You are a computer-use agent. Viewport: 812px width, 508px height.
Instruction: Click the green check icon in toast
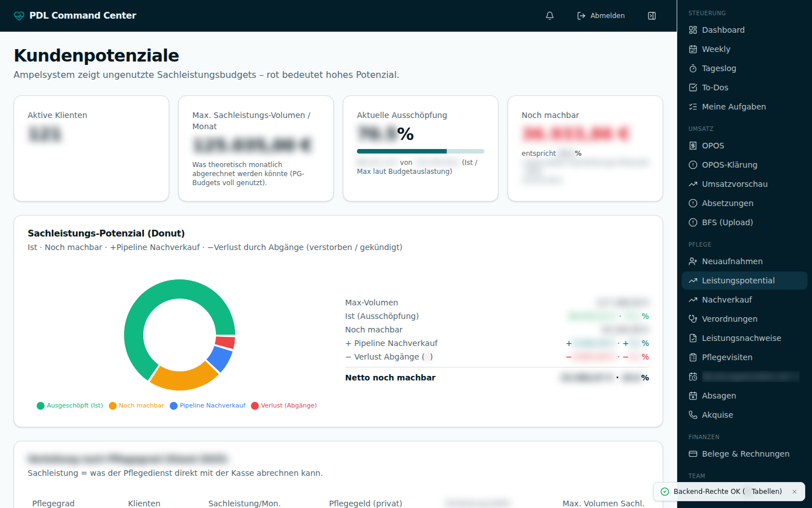[x=665, y=492]
